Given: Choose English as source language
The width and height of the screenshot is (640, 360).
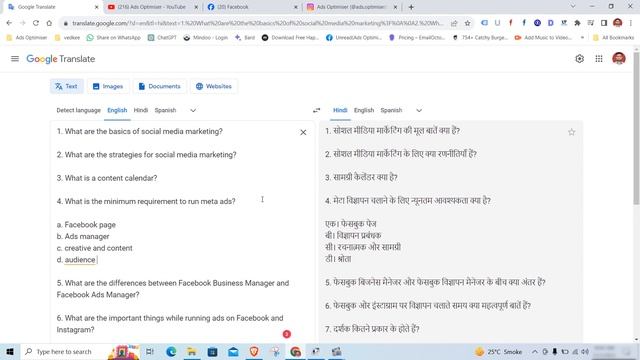Looking at the screenshot, I should tap(117, 110).
